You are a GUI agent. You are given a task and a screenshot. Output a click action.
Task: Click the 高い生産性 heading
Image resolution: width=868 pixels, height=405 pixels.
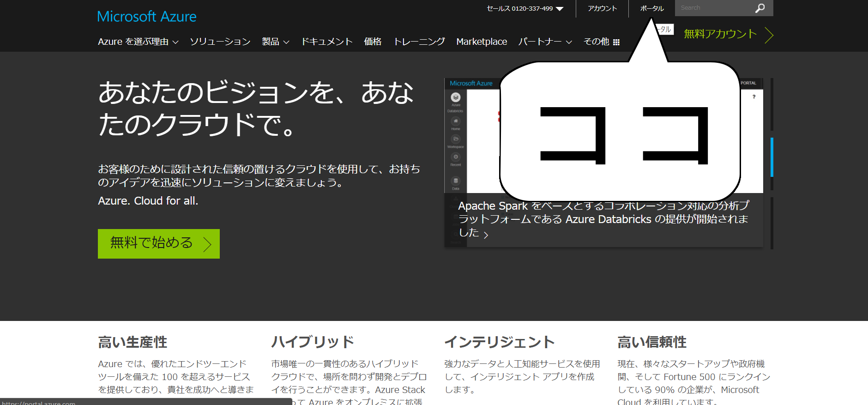click(133, 342)
